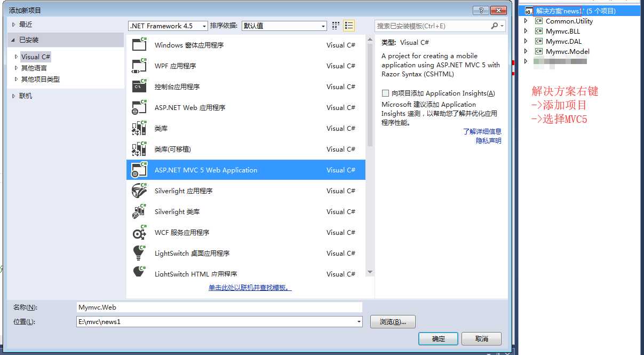Expand Mymvc.Model project in Solution Explorer
The height and width of the screenshot is (355, 644).
coord(526,52)
